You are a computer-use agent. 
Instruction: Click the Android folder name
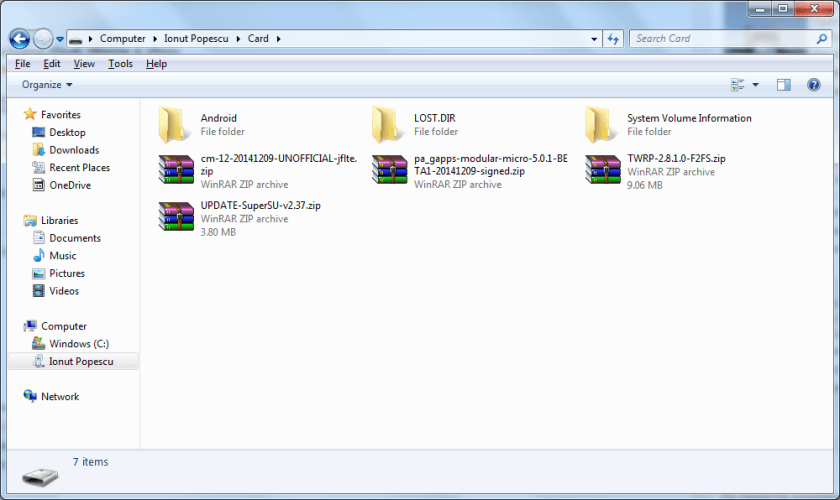pos(219,118)
